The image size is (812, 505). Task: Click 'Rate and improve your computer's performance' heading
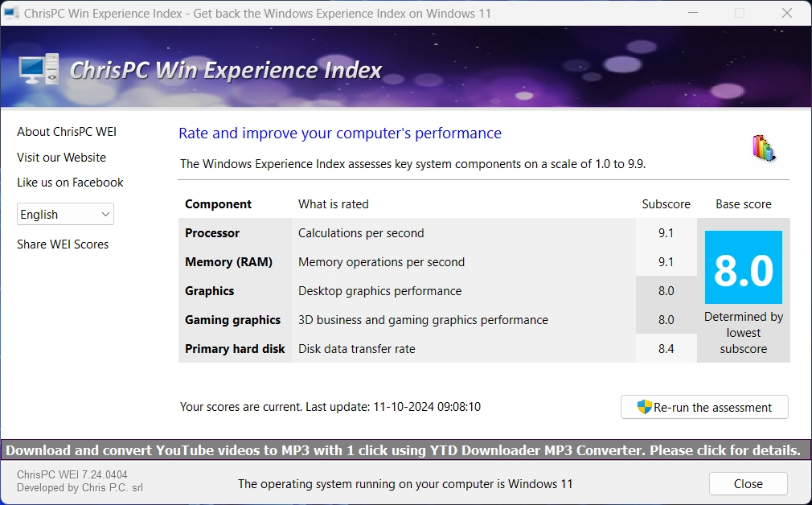point(340,133)
